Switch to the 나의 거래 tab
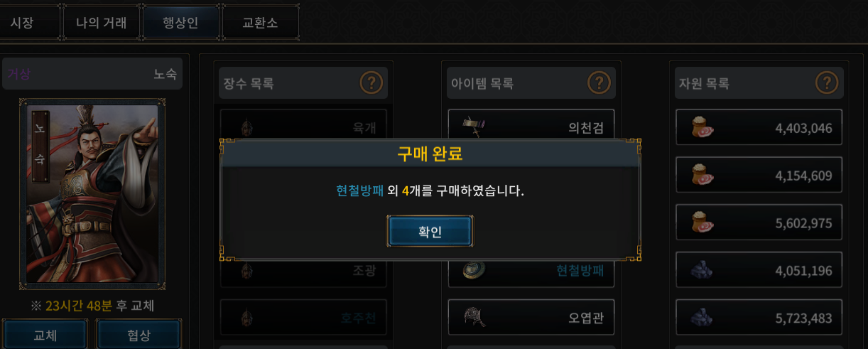 pyautogui.click(x=101, y=23)
